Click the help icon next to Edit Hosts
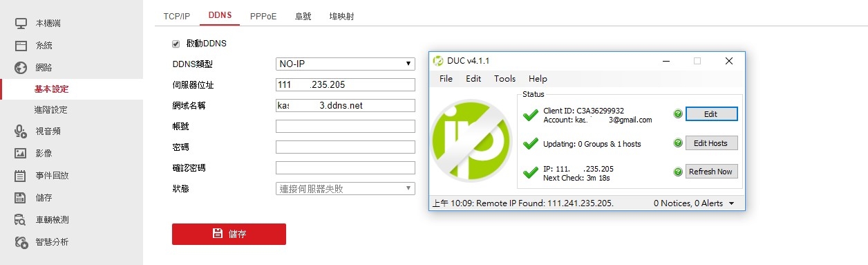Viewport: 868px width, 265px height. click(x=678, y=143)
